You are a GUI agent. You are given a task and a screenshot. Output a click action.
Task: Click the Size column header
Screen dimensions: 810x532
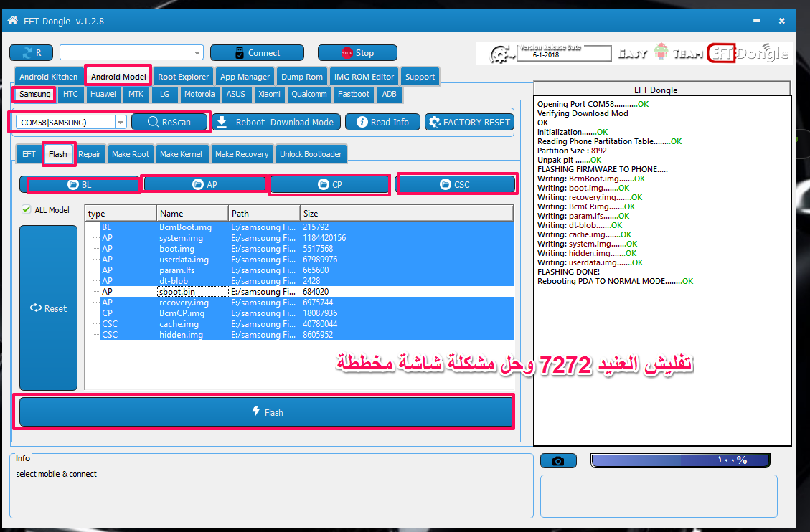[x=407, y=213]
